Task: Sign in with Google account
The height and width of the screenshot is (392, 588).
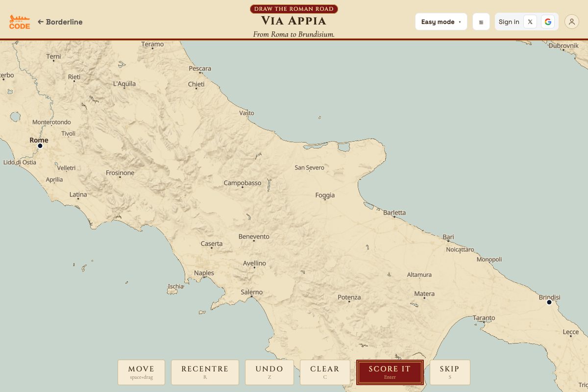Action: point(548,22)
